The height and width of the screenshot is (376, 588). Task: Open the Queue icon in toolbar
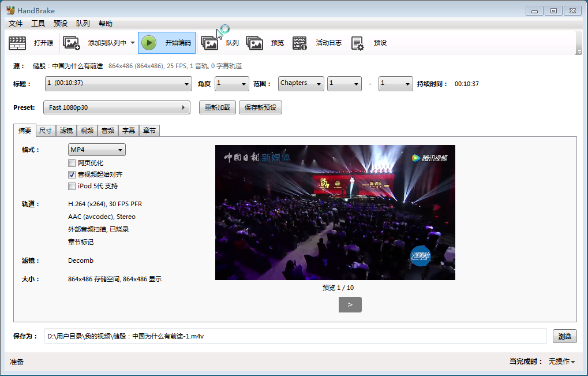(x=209, y=43)
